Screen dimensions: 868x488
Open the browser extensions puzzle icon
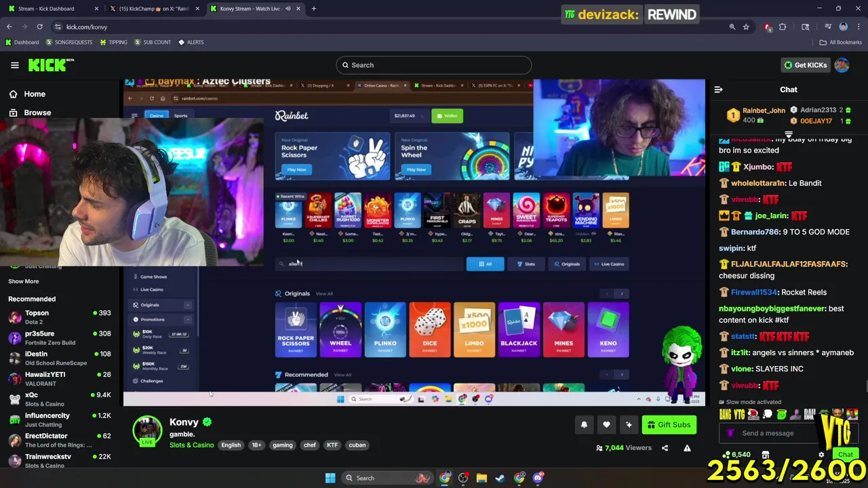(x=783, y=27)
